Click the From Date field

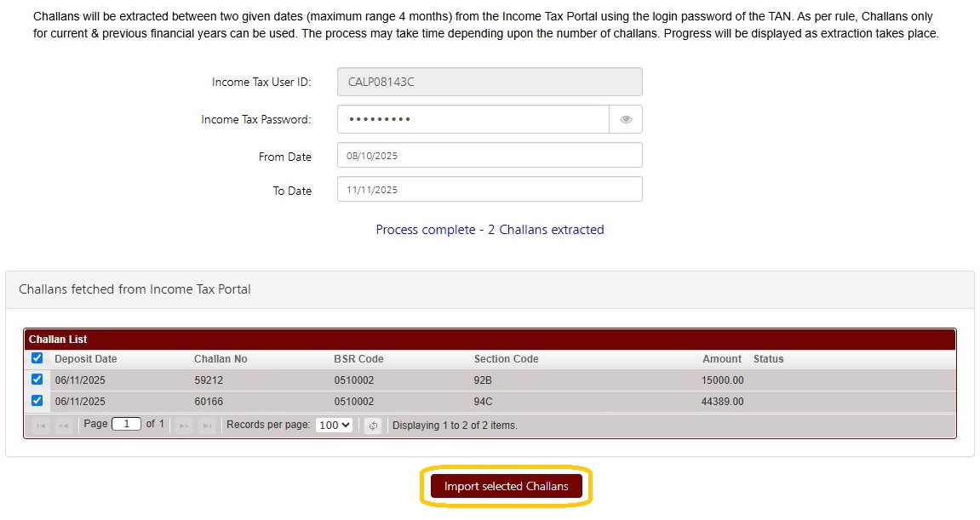(490, 156)
